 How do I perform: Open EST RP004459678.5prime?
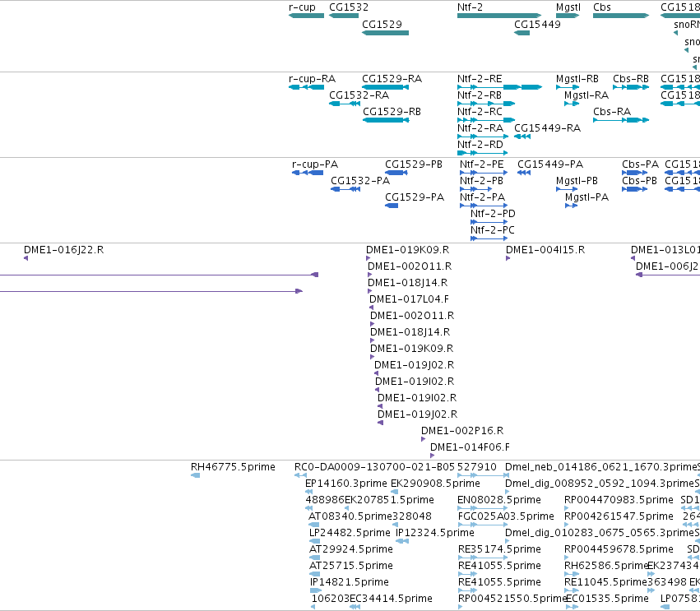(567, 558)
